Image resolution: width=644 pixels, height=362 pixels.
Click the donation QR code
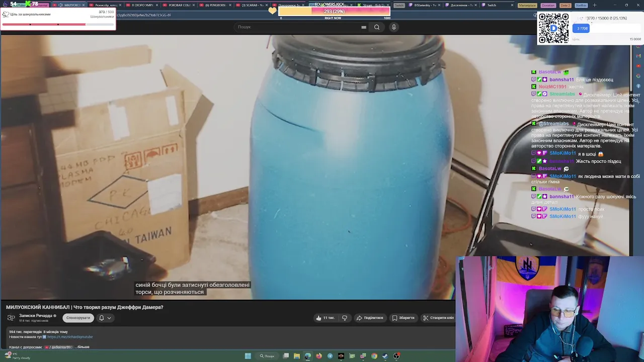coord(553,29)
